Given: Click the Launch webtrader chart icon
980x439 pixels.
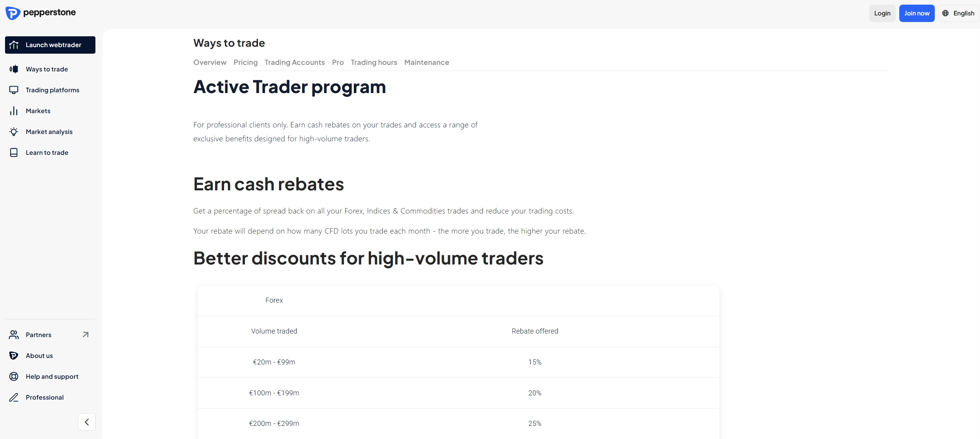Looking at the screenshot, I should point(14,45).
